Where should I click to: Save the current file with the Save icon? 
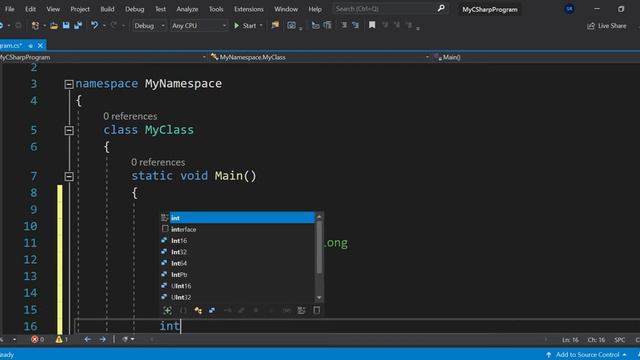[66, 26]
